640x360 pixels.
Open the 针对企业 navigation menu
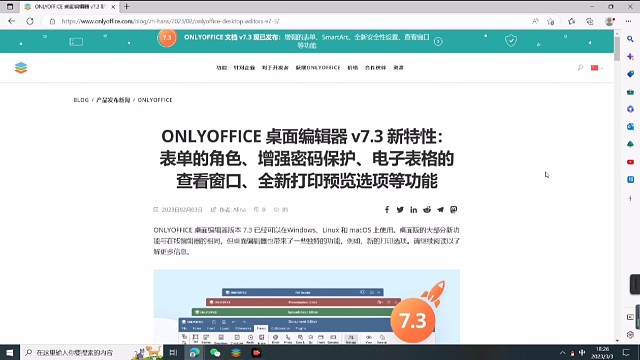[244, 68]
